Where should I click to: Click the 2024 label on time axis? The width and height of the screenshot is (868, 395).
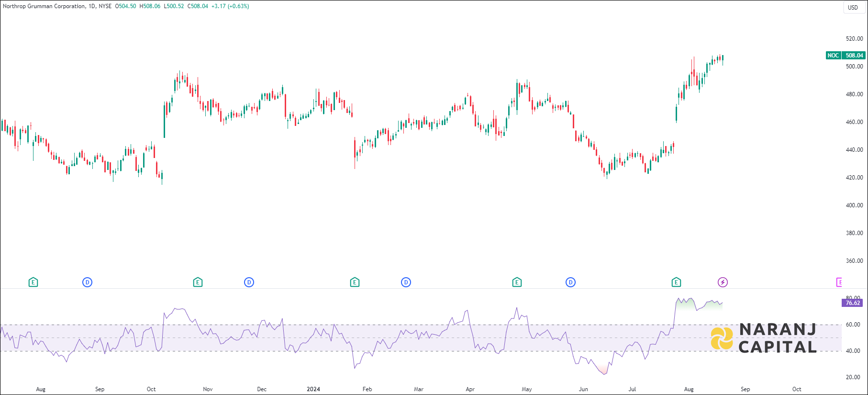pos(313,389)
